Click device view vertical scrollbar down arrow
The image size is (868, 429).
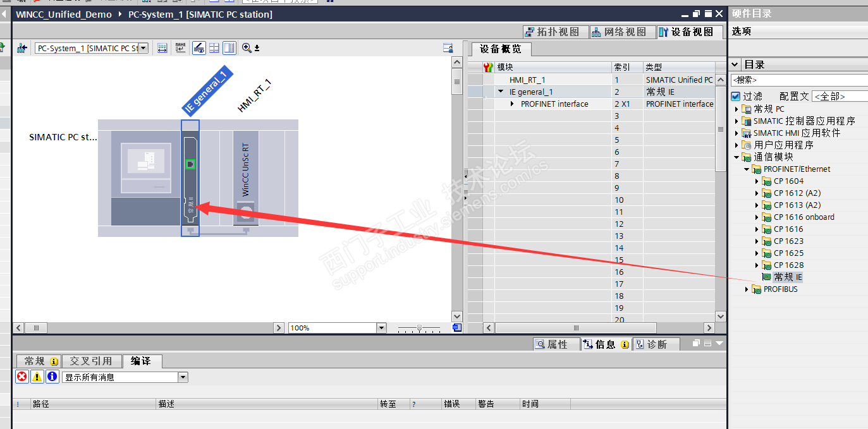point(458,316)
